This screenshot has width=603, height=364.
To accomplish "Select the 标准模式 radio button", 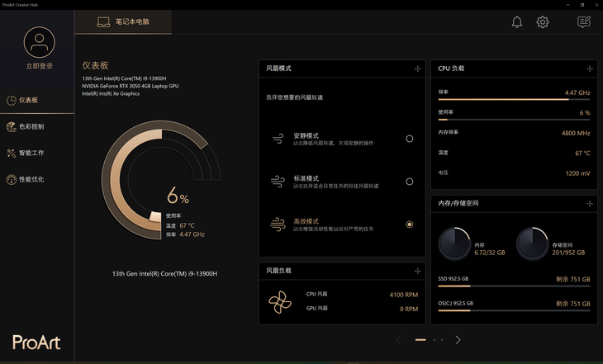I will coord(410,182).
